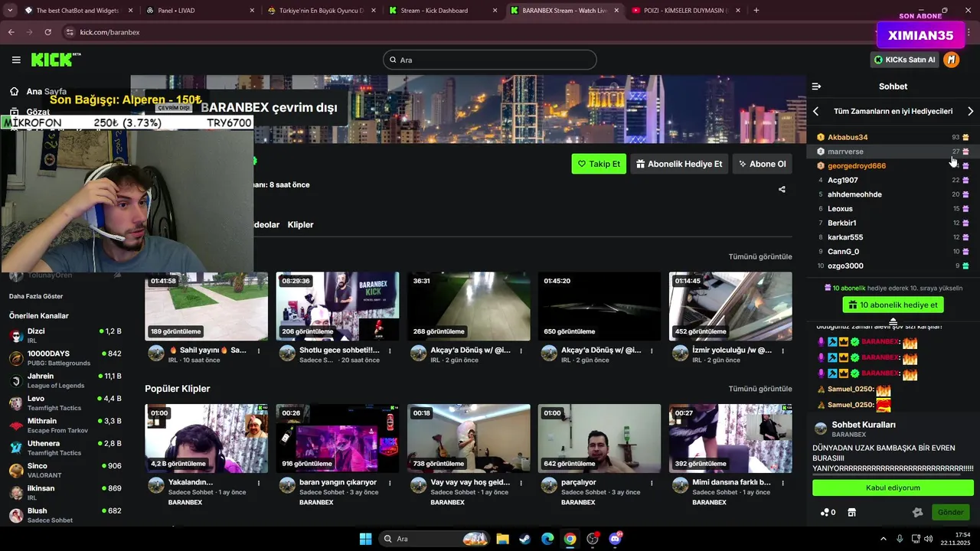Viewport: 980px width, 551px height.
Task: Open options for parçalıyor clip
Action: click(652, 483)
